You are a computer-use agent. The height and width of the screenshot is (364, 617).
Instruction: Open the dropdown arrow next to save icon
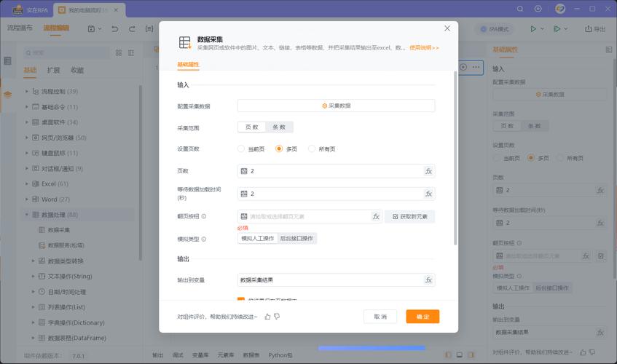coord(100,28)
